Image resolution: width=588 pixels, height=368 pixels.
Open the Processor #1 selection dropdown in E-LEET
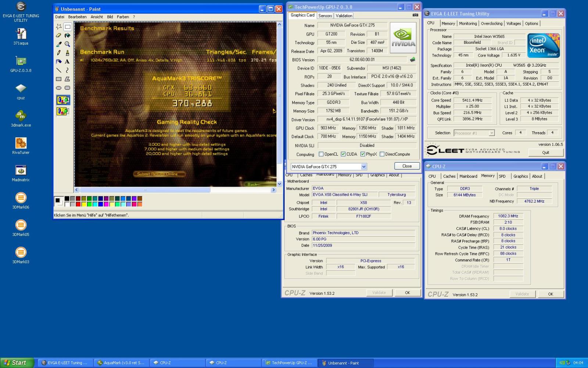[x=474, y=133]
